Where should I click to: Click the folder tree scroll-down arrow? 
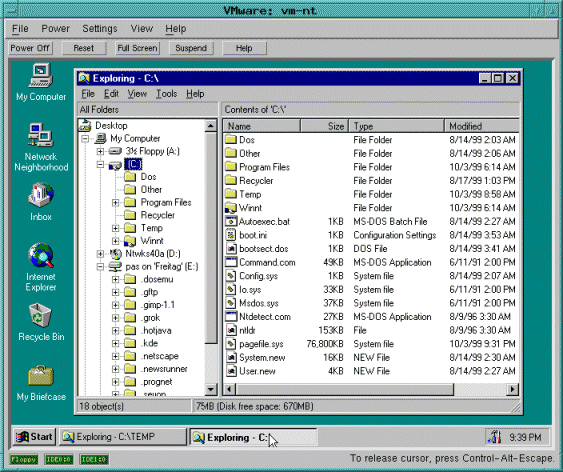click(x=210, y=389)
